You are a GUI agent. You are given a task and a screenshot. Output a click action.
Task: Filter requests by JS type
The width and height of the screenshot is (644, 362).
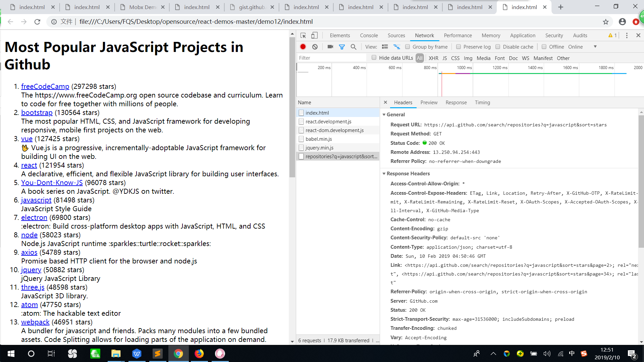tap(444, 58)
